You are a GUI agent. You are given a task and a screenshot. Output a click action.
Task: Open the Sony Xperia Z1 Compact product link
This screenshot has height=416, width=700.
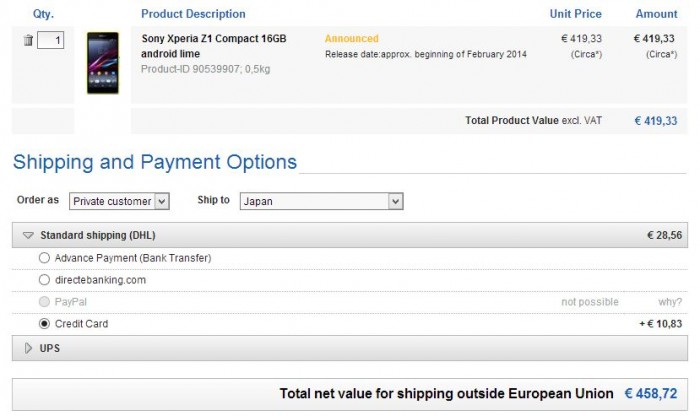[x=214, y=45]
